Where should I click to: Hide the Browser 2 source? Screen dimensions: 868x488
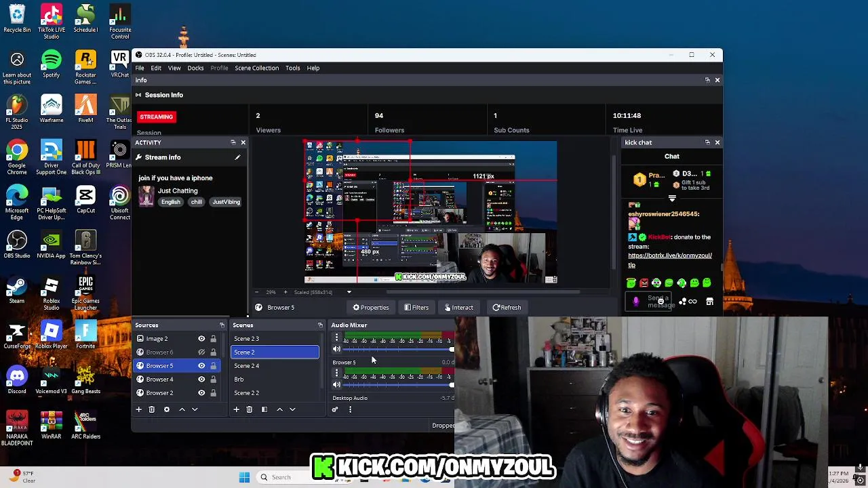(x=201, y=393)
